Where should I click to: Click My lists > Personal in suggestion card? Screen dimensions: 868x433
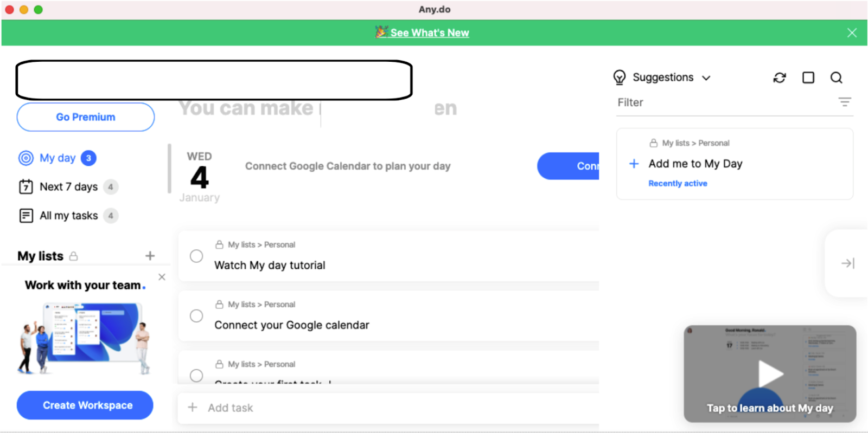click(x=695, y=143)
